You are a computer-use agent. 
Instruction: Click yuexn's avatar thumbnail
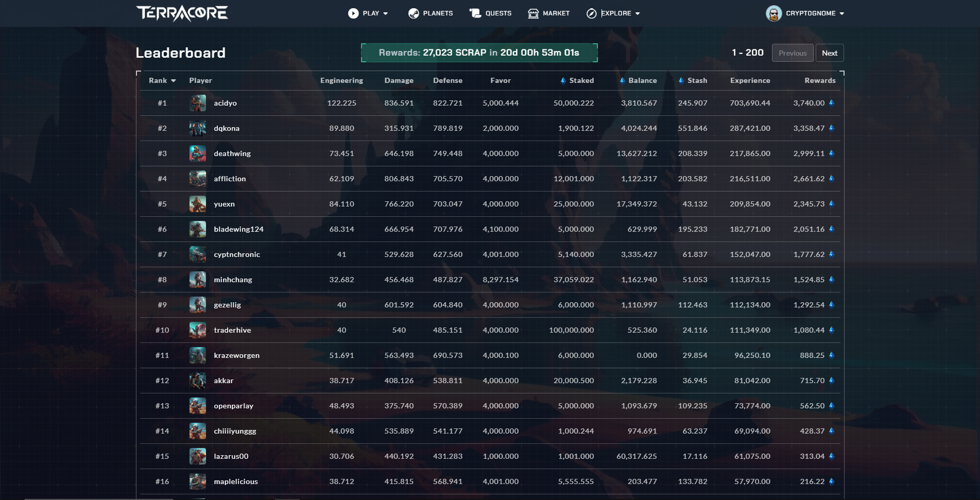(198, 204)
